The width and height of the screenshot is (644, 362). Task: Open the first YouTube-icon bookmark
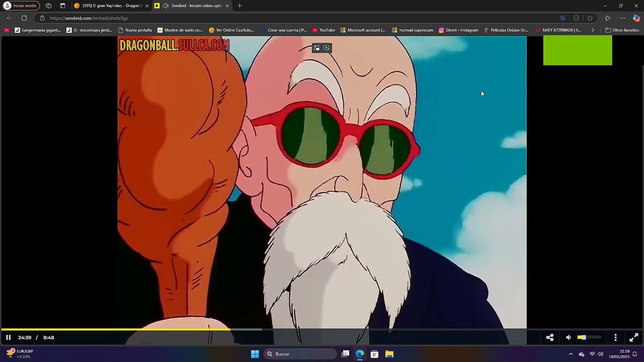pos(7,30)
